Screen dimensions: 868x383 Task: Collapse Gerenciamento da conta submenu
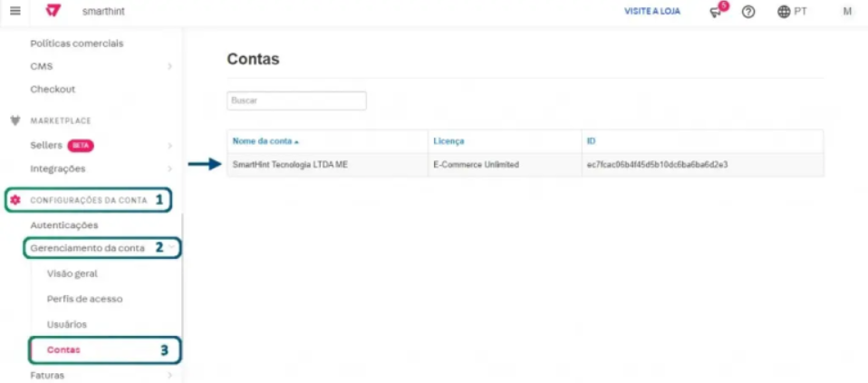point(173,247)
